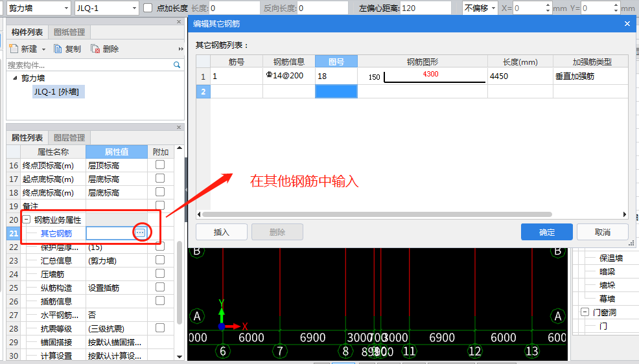Click axis bubble 13 in the drawing
This screenshot has width=639, height=364.
[532, 351]
